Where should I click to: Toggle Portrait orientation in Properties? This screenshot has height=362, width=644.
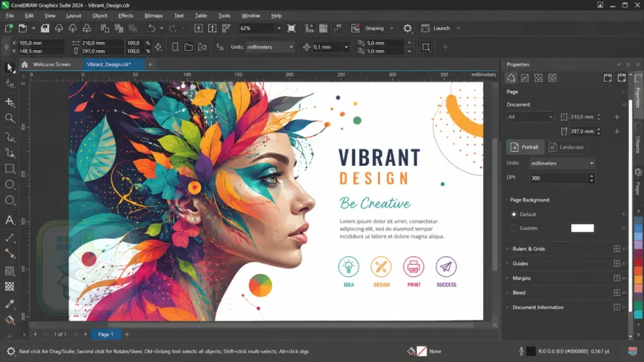click(x=525, y=147)
